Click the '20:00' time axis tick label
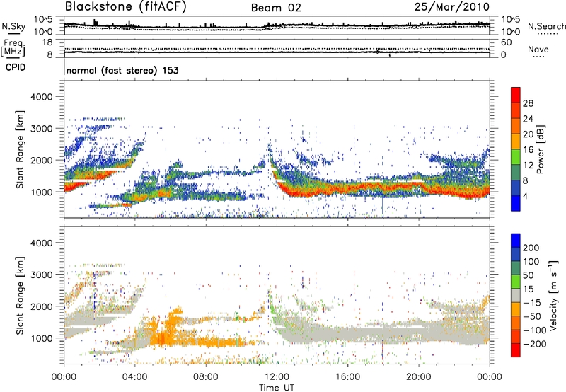The image size is (566, 392). point(419,377)
